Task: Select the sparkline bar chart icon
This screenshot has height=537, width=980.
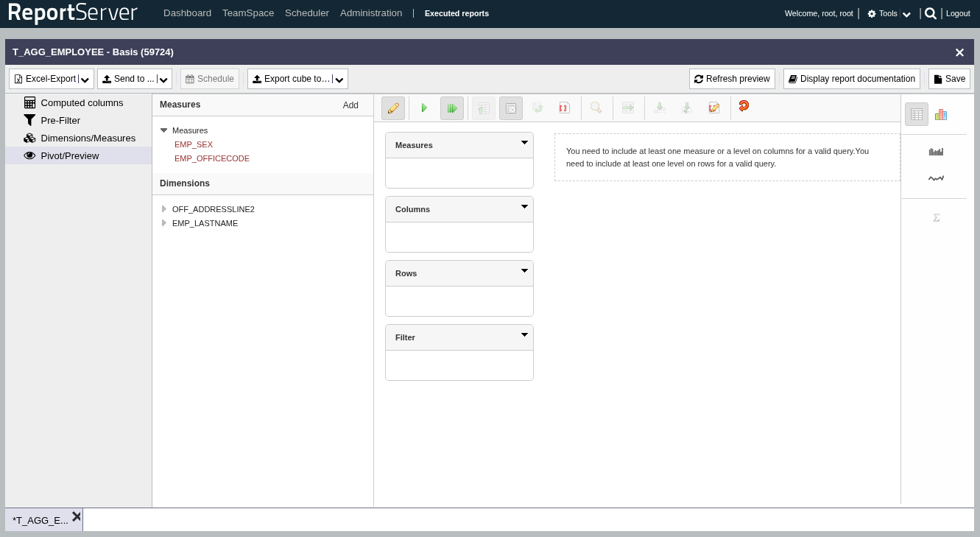Action: (x=936, y=152)
